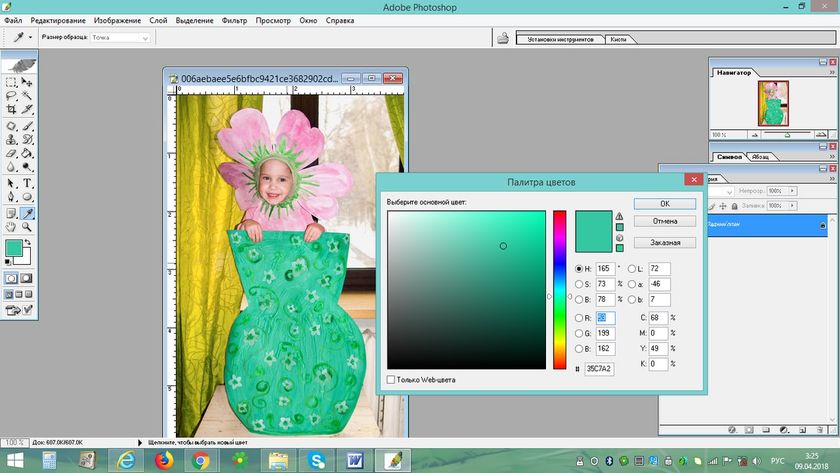Select the Brush tool

pos(27,126)
